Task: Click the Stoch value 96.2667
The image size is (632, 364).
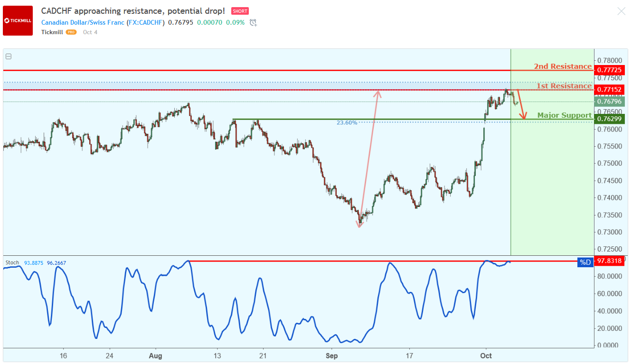Action: (57, 262)
